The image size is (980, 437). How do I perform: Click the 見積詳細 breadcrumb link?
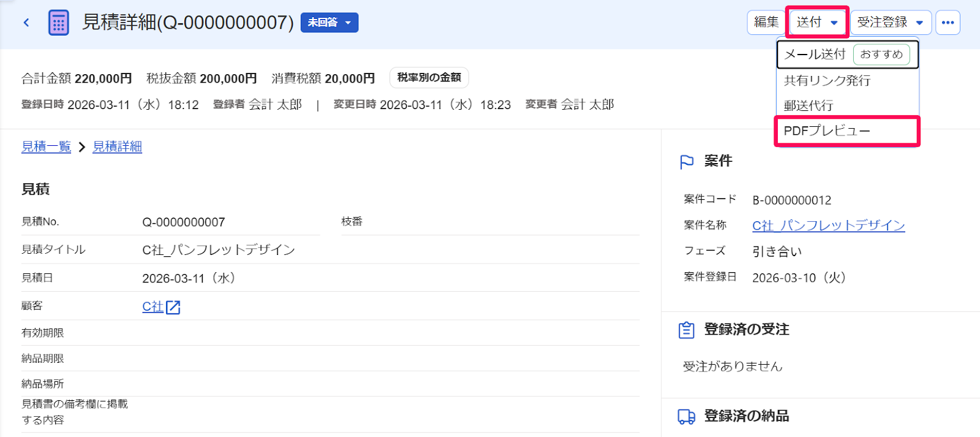coord(117,146)
